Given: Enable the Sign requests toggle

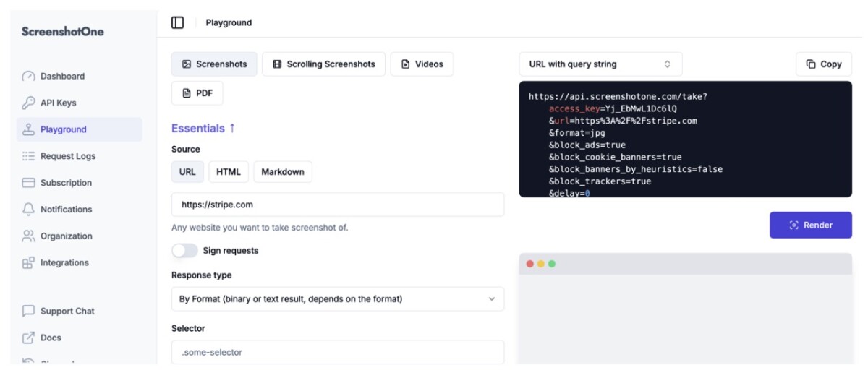Looking at the screenshot, I should click(x=184, y=251).
